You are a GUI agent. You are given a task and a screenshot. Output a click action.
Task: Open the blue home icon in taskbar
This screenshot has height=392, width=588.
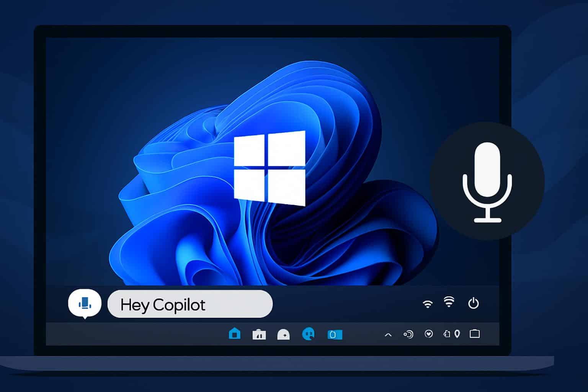click(x=234, y=334)
